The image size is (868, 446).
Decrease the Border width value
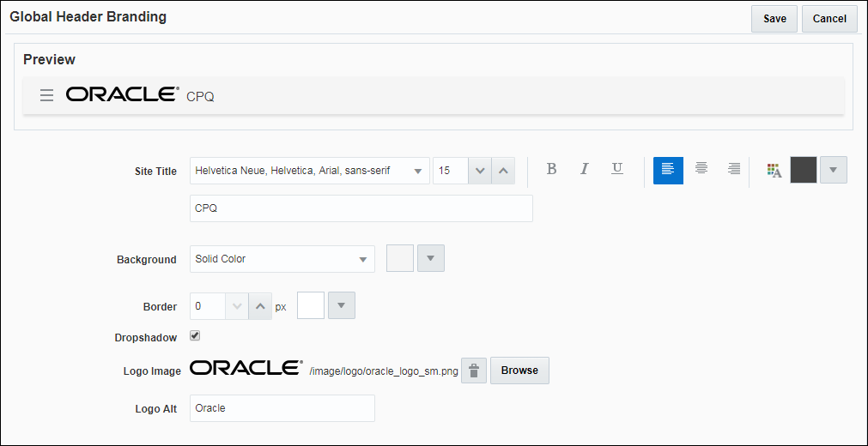coord(237,306)
